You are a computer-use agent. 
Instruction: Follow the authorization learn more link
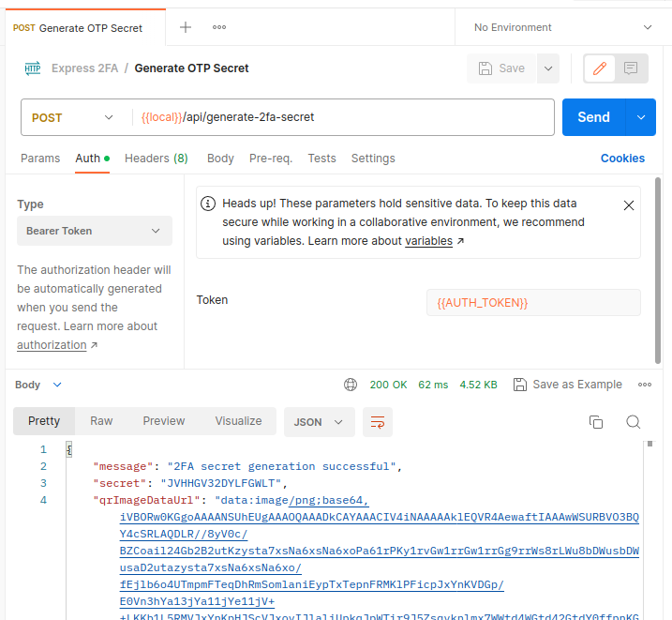click(x=52, y=345)
